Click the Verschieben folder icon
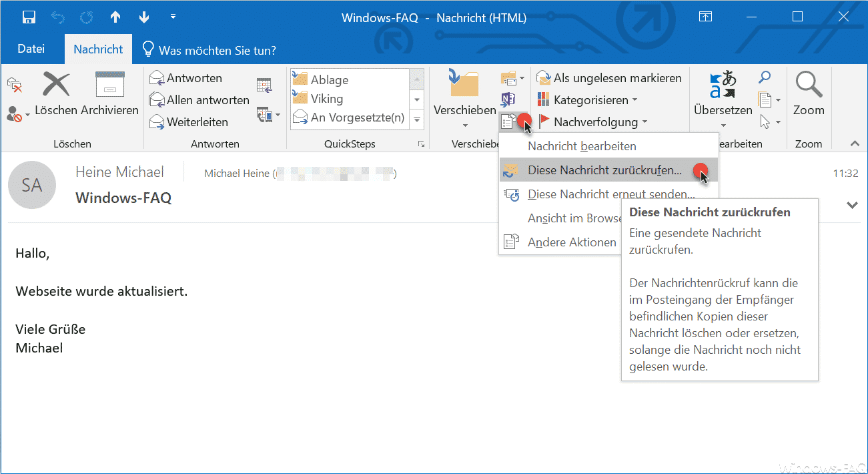 pyautogui.click(x=464, y=84)
